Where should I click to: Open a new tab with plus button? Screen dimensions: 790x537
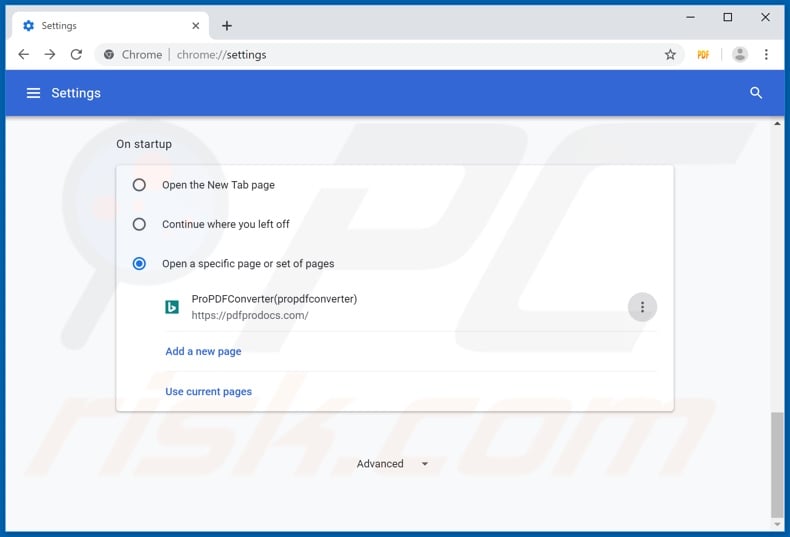click(227, 26)
